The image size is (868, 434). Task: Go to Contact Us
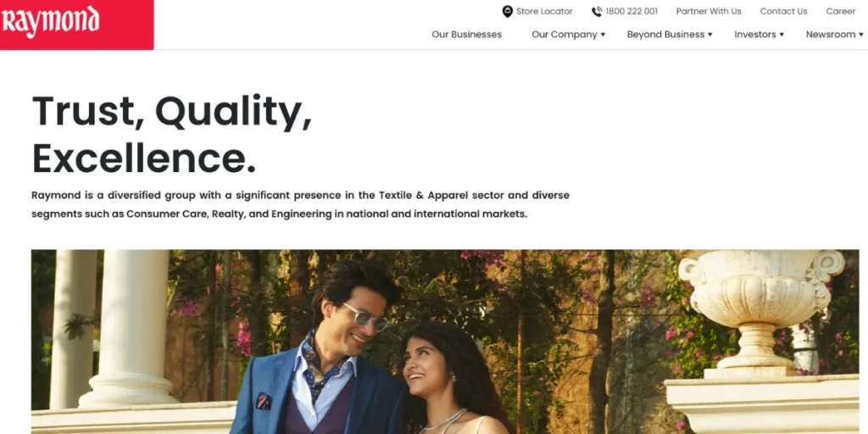coord(783,11)
